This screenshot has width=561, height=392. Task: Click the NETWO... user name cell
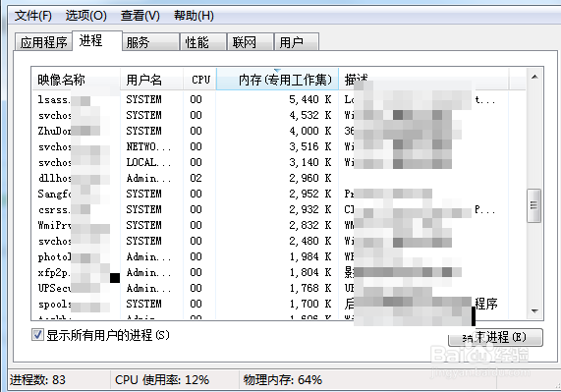(148, 146)
